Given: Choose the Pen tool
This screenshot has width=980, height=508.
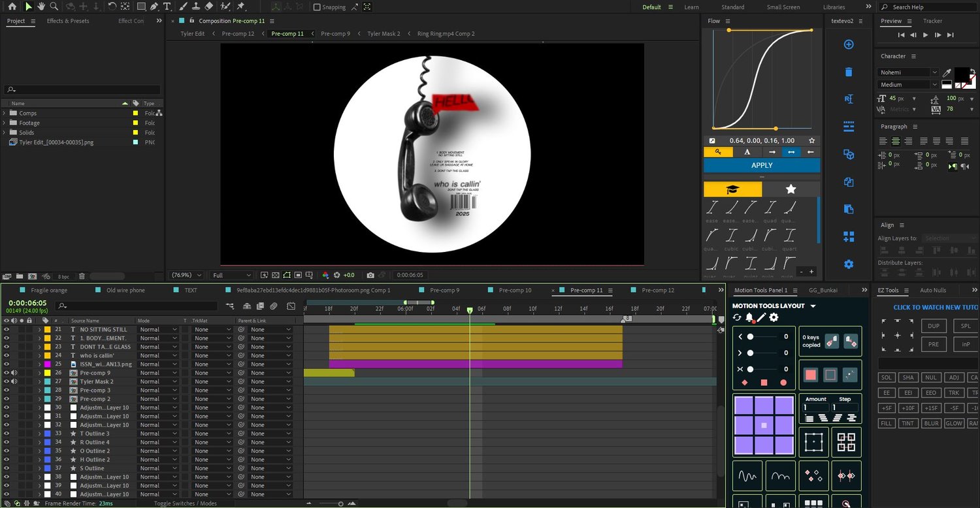Looking at the screenshot, I should click(154, 7).
